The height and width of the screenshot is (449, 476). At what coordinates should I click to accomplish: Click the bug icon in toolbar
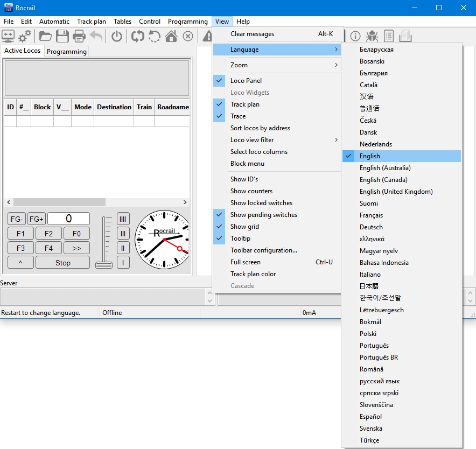[372, 36]
